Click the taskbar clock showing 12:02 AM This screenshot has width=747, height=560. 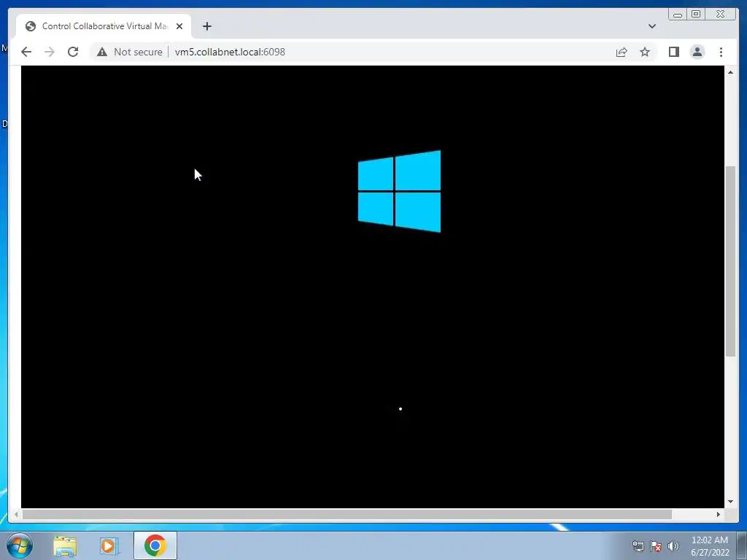[x=710, y=546]
